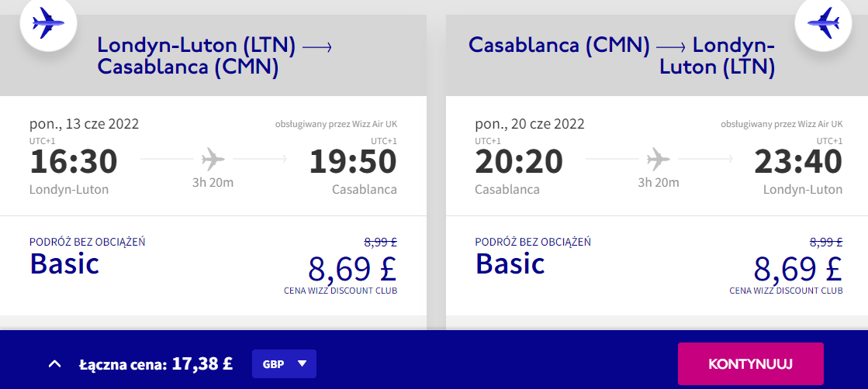
Task: Click the return Basic fare label
Action: coord(510,263)
